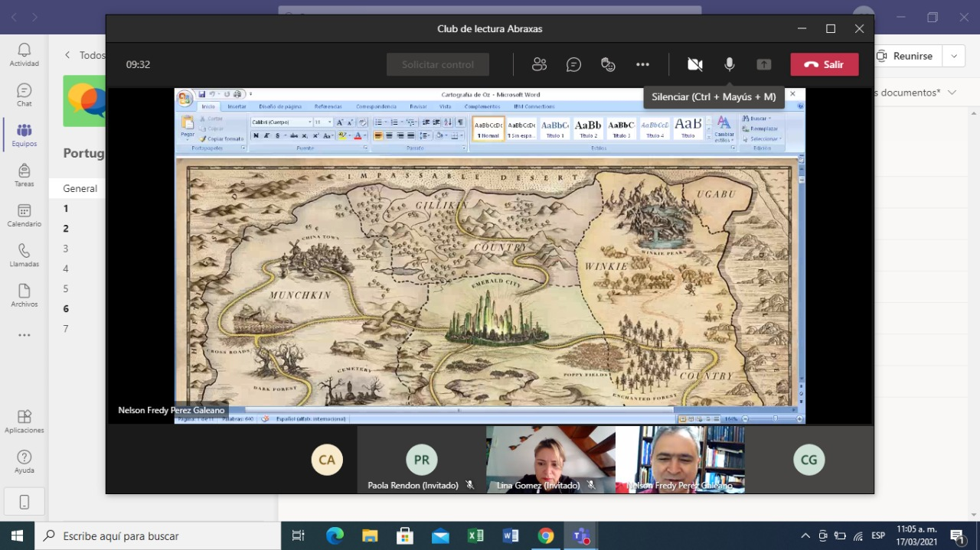Open channel 6 in the team list
The height and width of the screenshot is (550, 980).
66,308
